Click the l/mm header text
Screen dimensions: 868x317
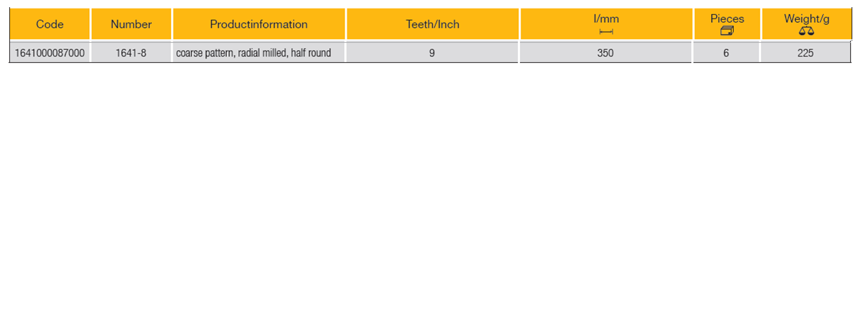(x=606, y=19)
